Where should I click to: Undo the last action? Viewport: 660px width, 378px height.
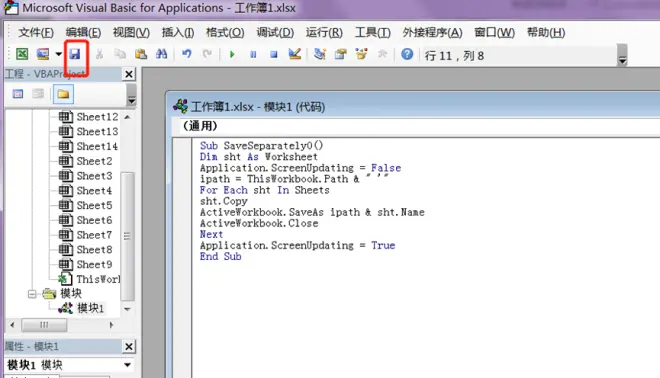[x=186, y=54]
